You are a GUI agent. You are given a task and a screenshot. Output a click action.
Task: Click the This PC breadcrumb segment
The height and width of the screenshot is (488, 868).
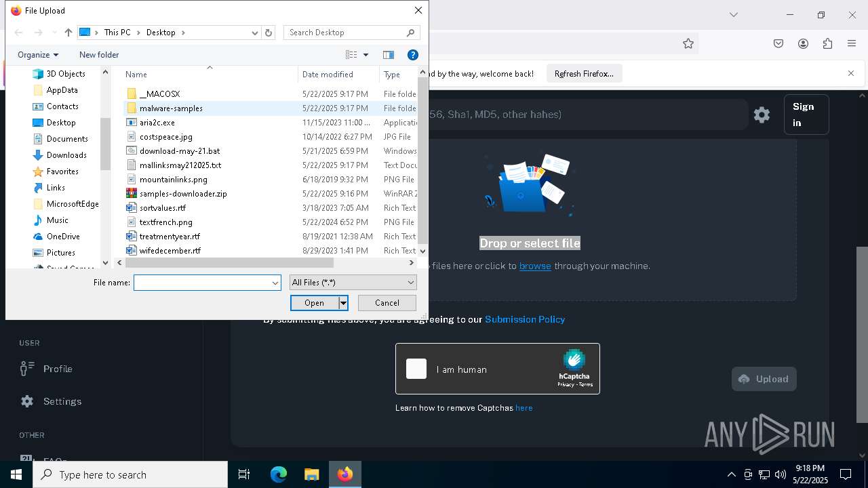coord(117,33)
